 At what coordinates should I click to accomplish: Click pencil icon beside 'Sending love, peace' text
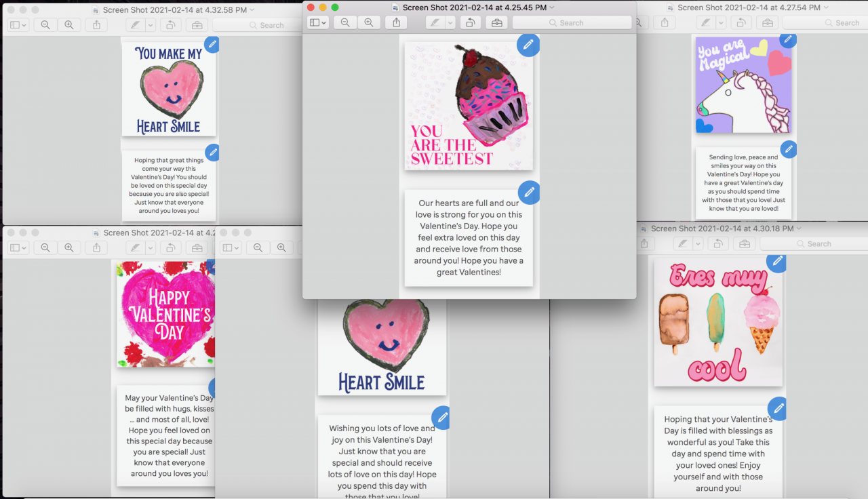tap(788, 148)
